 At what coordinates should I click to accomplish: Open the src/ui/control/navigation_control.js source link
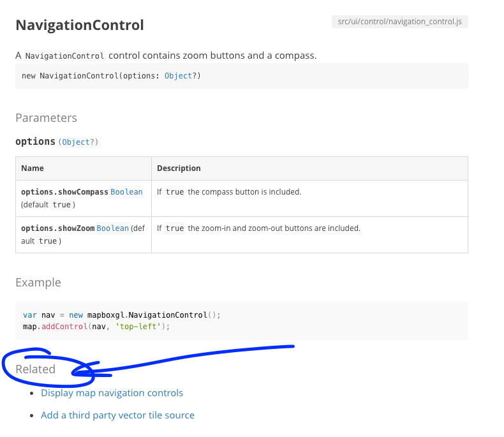pos(399,22)
